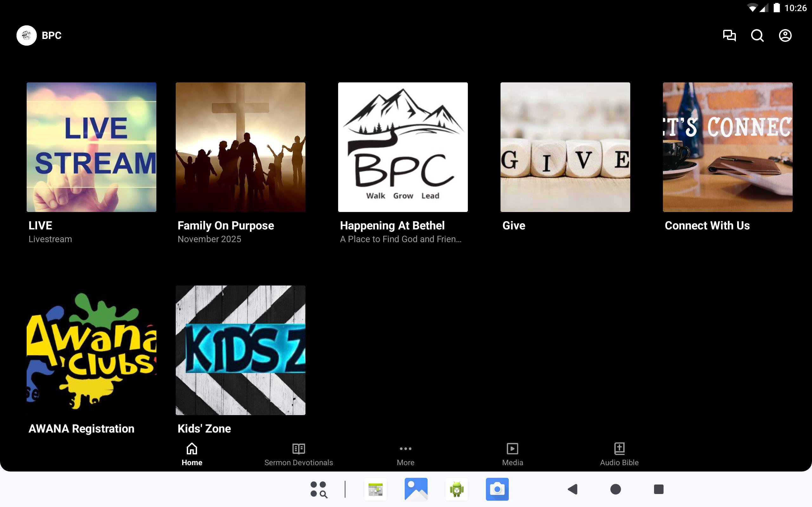Tap the BPC logo avatar
This screenshot has height=507, width=812.
pyautogui.click(x=27, y=35)
